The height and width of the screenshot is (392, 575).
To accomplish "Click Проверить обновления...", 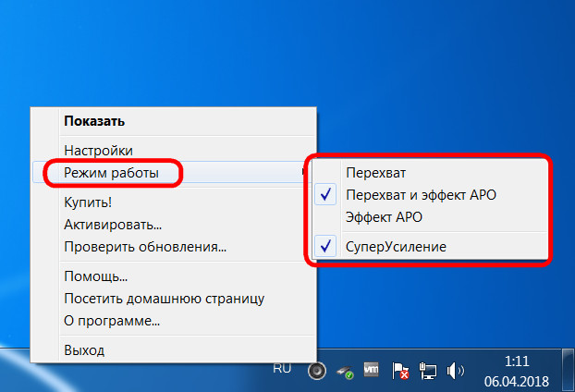I will pyautogui.click(x=145, y=247).
